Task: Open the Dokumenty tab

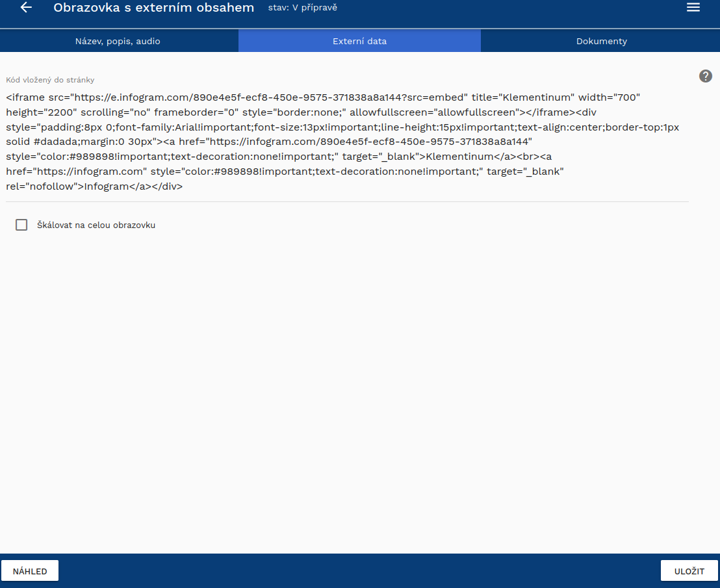Action: [601, 41]
